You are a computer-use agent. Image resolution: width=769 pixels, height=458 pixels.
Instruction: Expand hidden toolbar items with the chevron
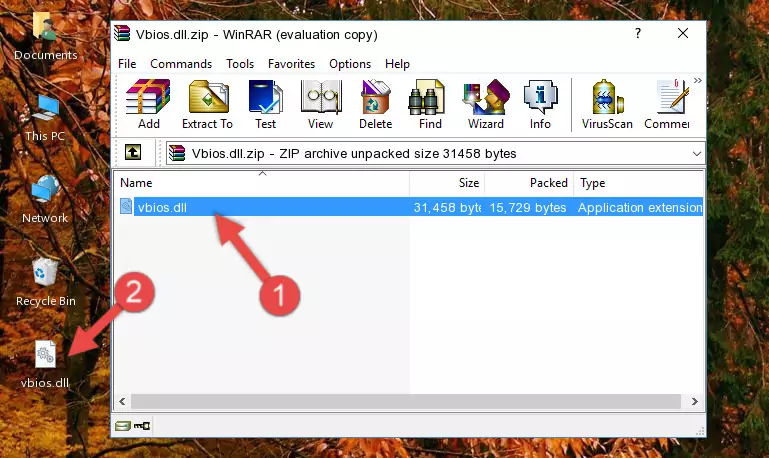[x=697, y=80]
